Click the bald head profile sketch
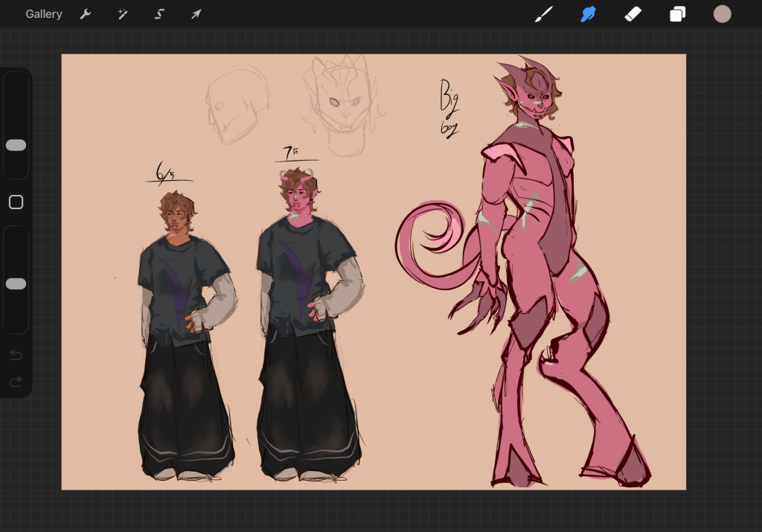The image size is (762, 532). [x=236, y=104]
